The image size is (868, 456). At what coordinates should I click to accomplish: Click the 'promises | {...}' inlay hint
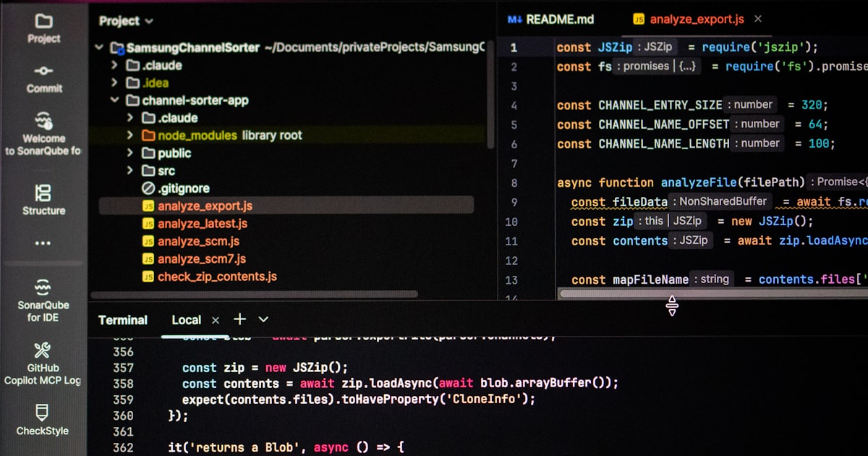pyautogui.click(x=658, y=66)
